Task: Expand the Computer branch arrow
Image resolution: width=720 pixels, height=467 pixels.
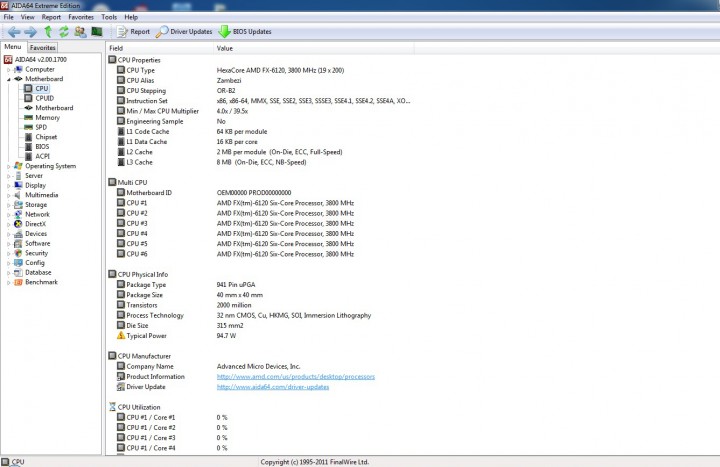Action: tap(8, 69)
